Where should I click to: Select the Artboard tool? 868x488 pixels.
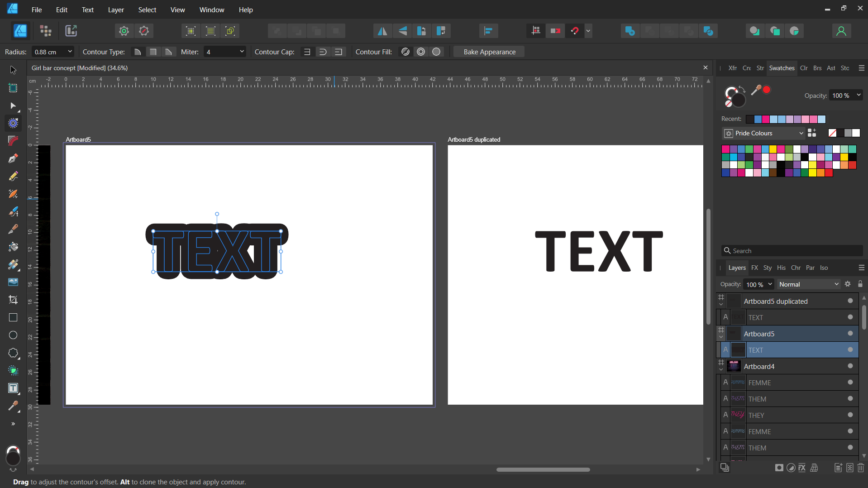pyautogui.click(x=13, y=88)
